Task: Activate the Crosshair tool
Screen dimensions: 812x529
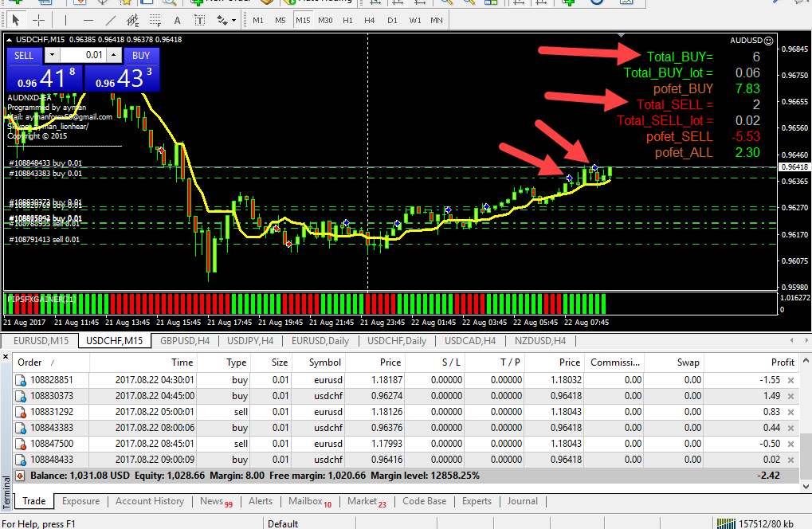Action: coord(39,20)
